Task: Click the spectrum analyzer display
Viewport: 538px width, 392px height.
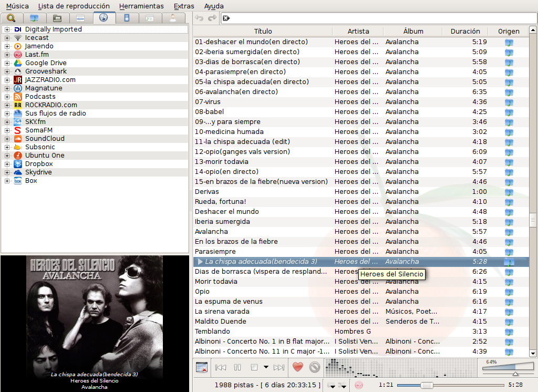Action: [x=400, y=368]
